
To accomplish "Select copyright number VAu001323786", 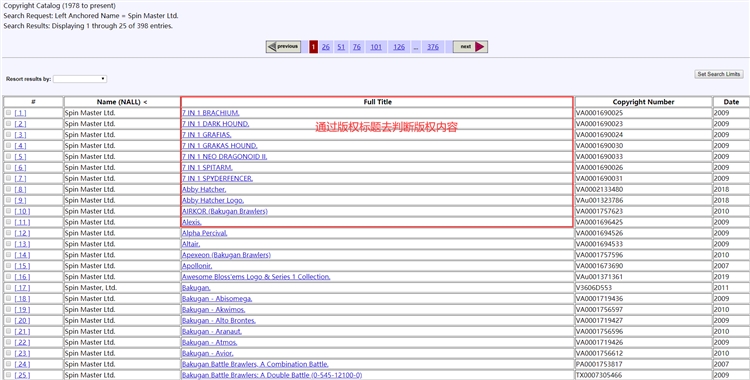I will coord(599,201).
